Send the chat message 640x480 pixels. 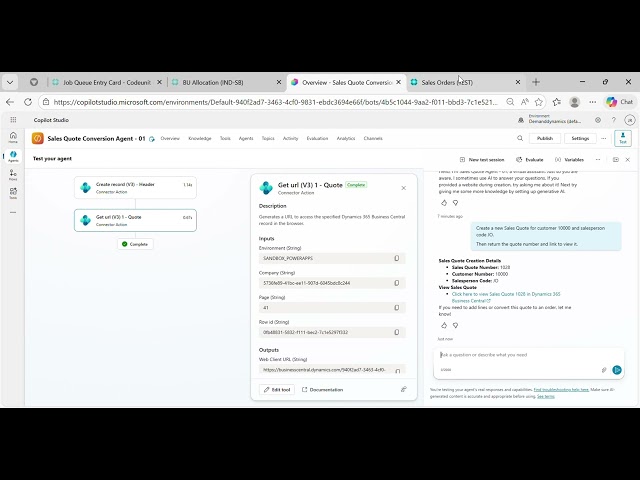tap(617, 370)
